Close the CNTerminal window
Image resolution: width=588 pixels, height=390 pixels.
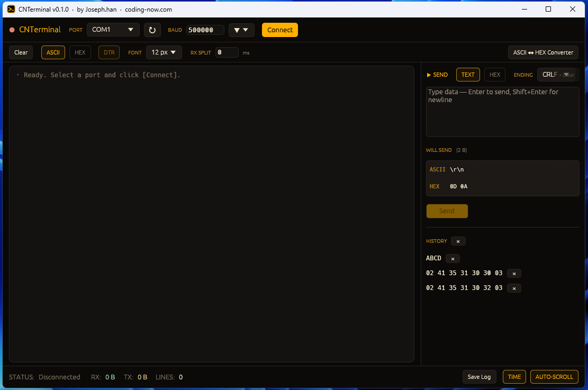point(572,9)
